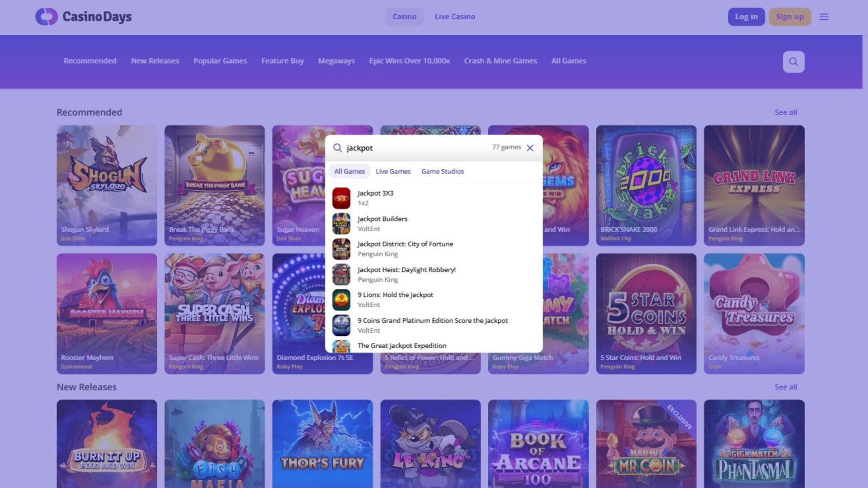Click the Casino Days logo icon
The width and height of the screenshot is (868, 488).
pyautogui.click(x=47, y=17)
